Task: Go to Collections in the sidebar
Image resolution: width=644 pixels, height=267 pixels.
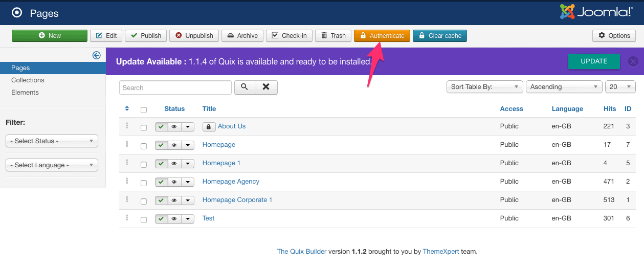Action: 28,80
